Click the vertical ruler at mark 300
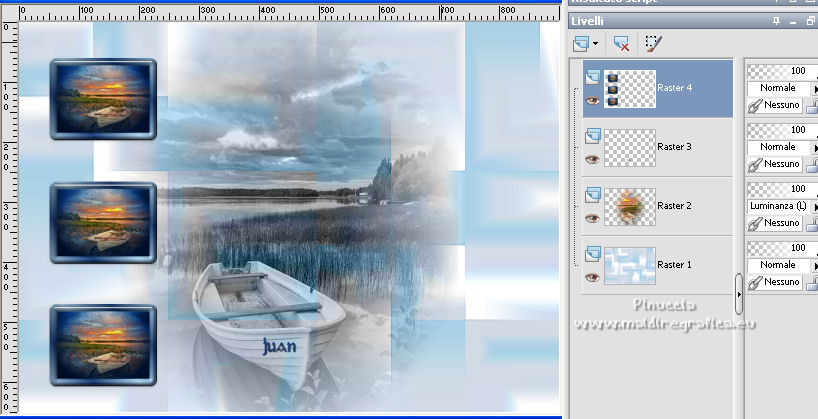Viewport: 818px width, 419px height. [x=7, y=214]
